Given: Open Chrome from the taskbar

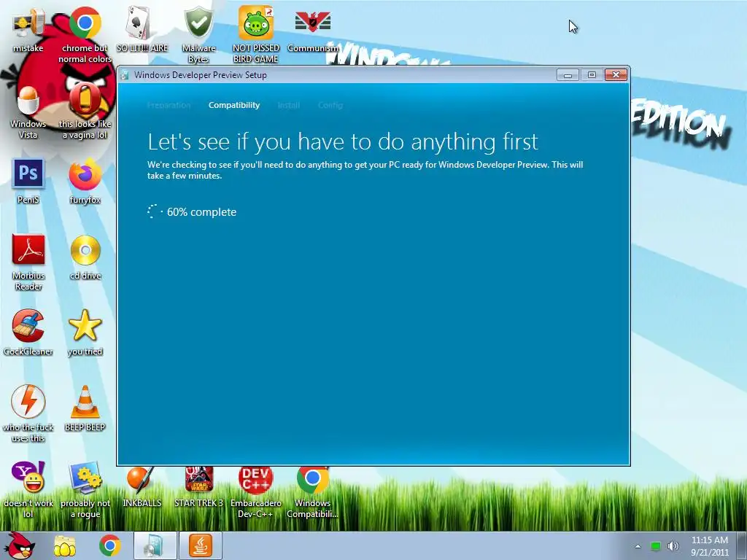Looking at the screenshot, I should pos(109,545).
